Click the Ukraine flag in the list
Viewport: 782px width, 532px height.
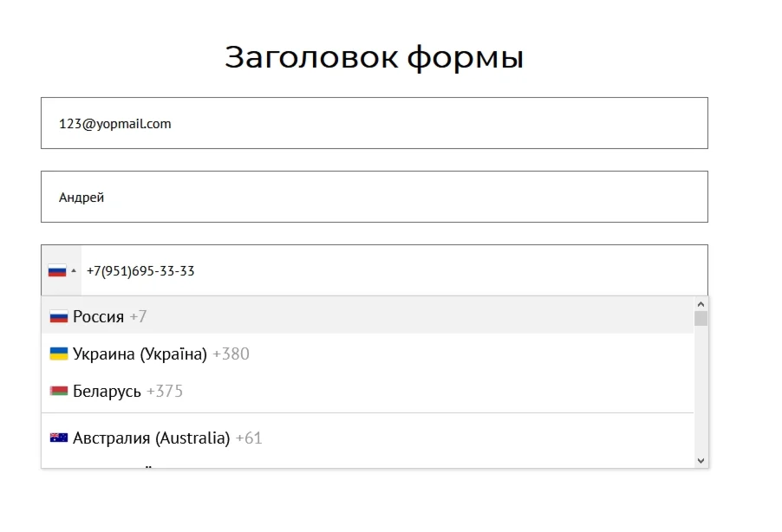point(59,354)
